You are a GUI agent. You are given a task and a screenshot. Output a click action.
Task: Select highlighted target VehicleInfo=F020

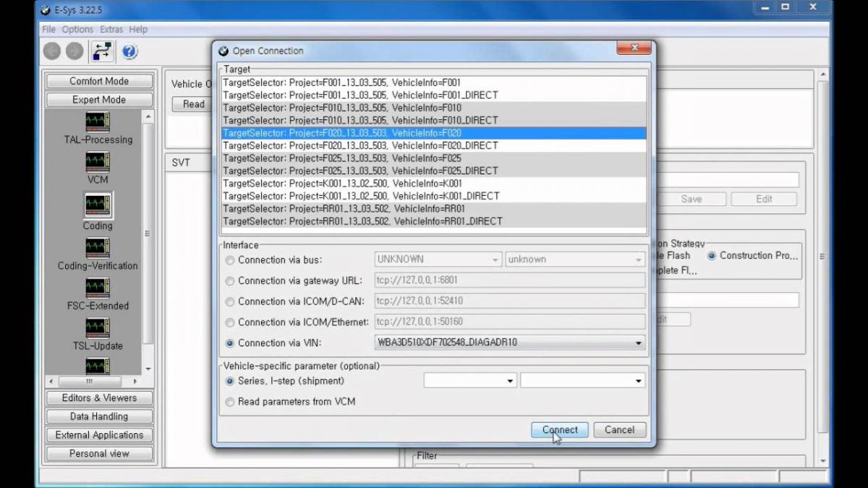434,133
